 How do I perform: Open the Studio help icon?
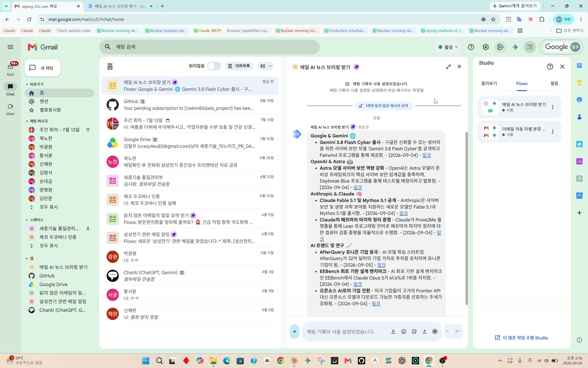pos(550,67)
